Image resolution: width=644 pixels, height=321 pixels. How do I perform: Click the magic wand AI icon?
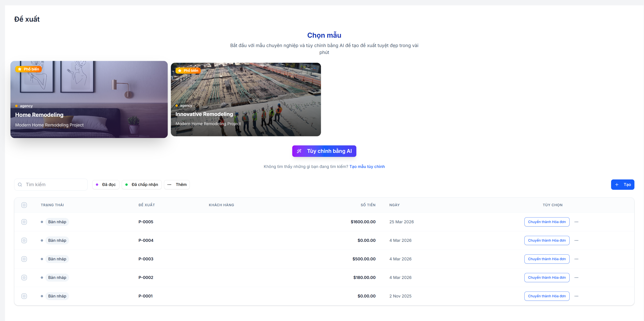[299, 151]
